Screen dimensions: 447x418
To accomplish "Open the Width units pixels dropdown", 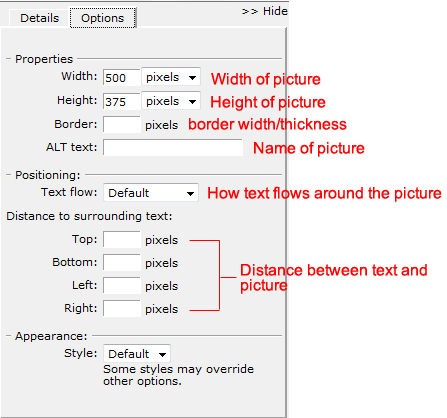I will click(x=171, y=77).
